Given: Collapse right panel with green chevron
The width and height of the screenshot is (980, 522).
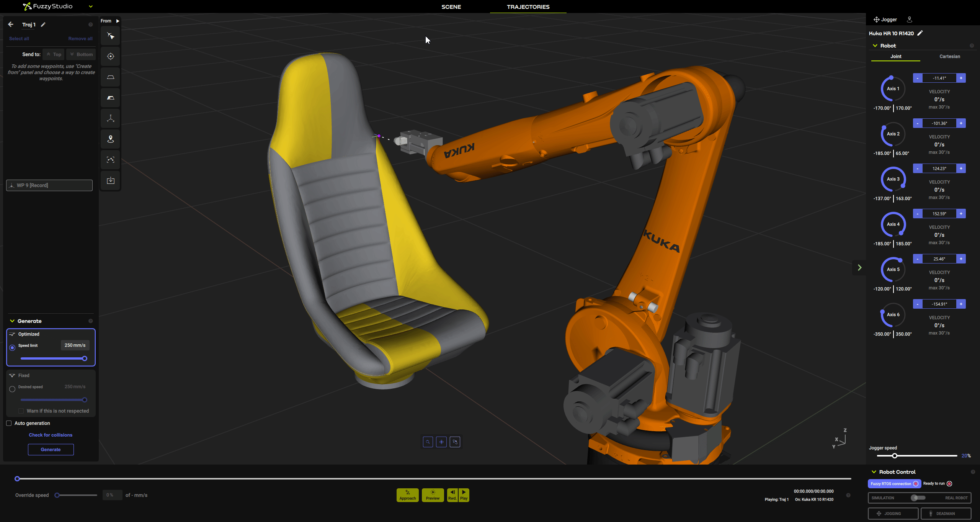Looking at the screenshot, I should point(860,267).
